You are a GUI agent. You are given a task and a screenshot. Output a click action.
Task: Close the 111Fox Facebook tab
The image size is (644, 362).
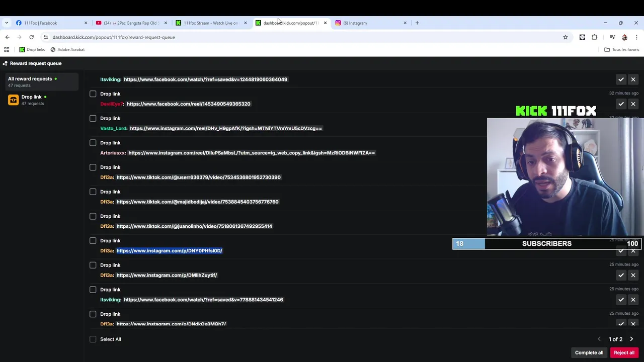[x=86, y=23]
